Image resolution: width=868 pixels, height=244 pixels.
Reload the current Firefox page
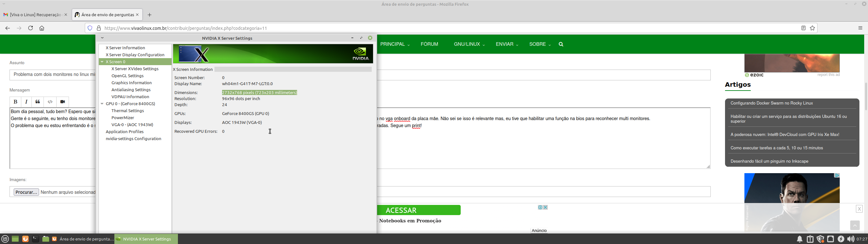(x=30, y=28)
